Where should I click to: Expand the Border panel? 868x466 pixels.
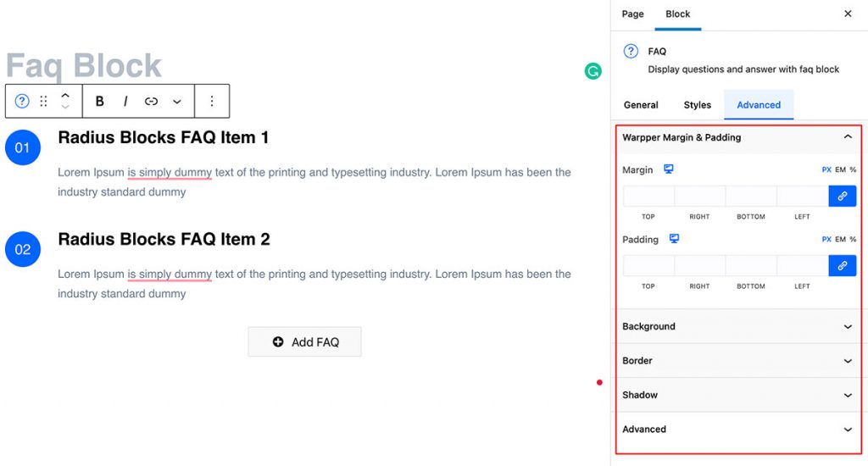(738, 361)
